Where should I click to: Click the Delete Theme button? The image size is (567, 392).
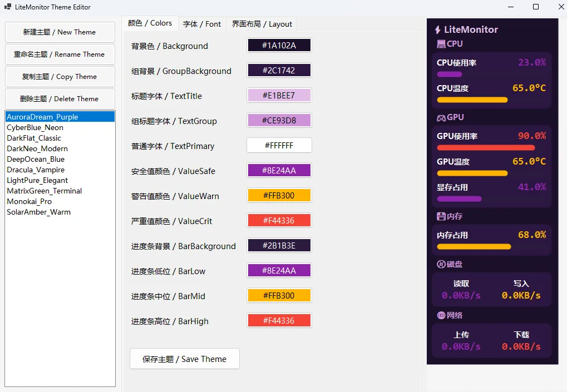tap(60, 98)
